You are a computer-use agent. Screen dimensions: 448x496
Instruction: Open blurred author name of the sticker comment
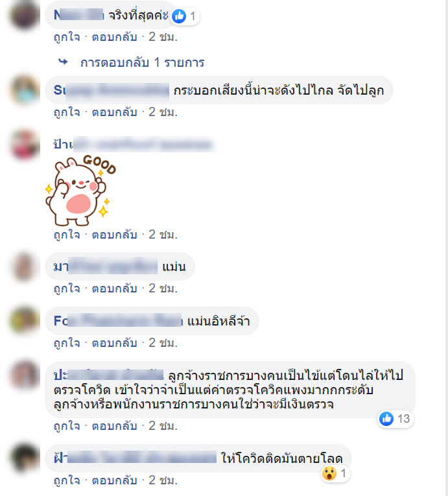pyautogui.click(x=134, y=145)
